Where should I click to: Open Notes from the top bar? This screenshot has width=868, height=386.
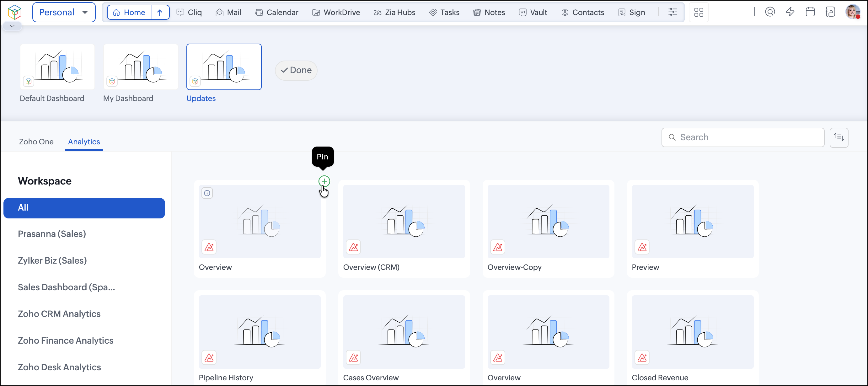point(489,13)
